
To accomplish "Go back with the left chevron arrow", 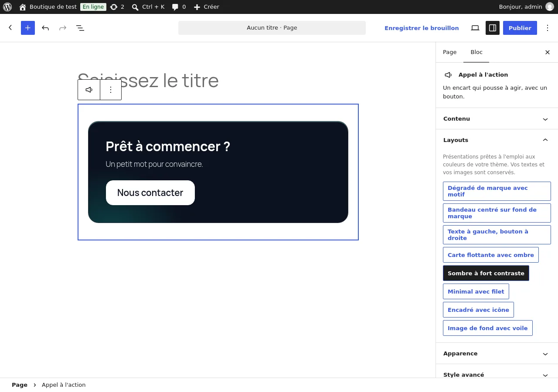I will tap(10, 28).
